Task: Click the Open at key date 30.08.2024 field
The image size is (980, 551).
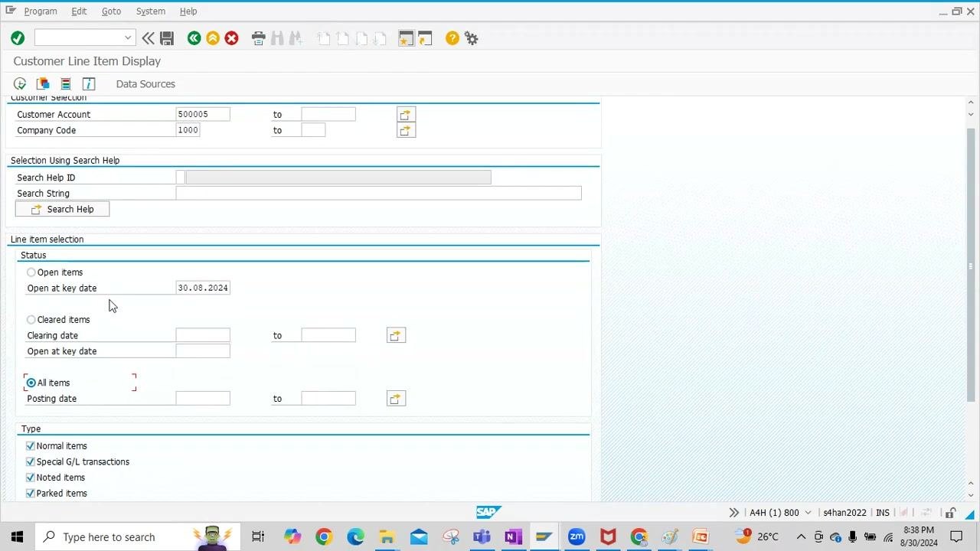Action: (203, 288)
